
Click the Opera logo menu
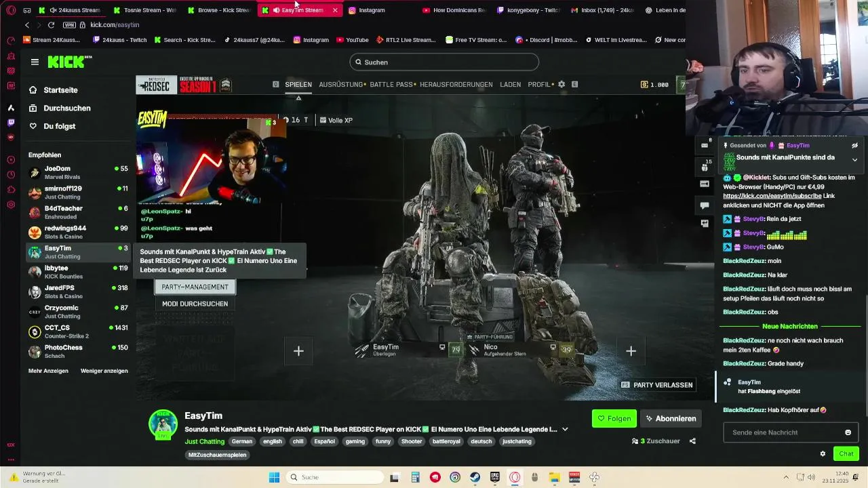[x=11, y=10]
